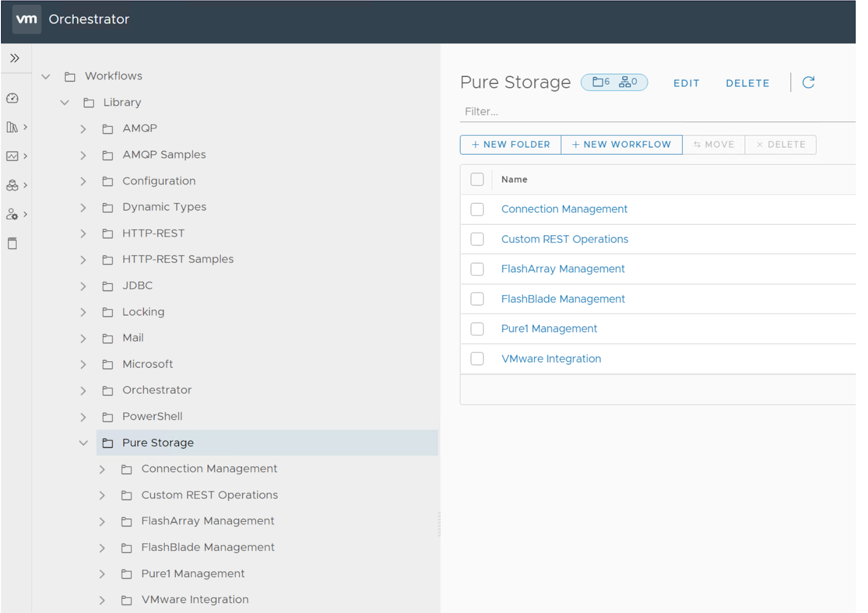
Task: Check the Connection Management row checkbox
Action: coord(477,209)
